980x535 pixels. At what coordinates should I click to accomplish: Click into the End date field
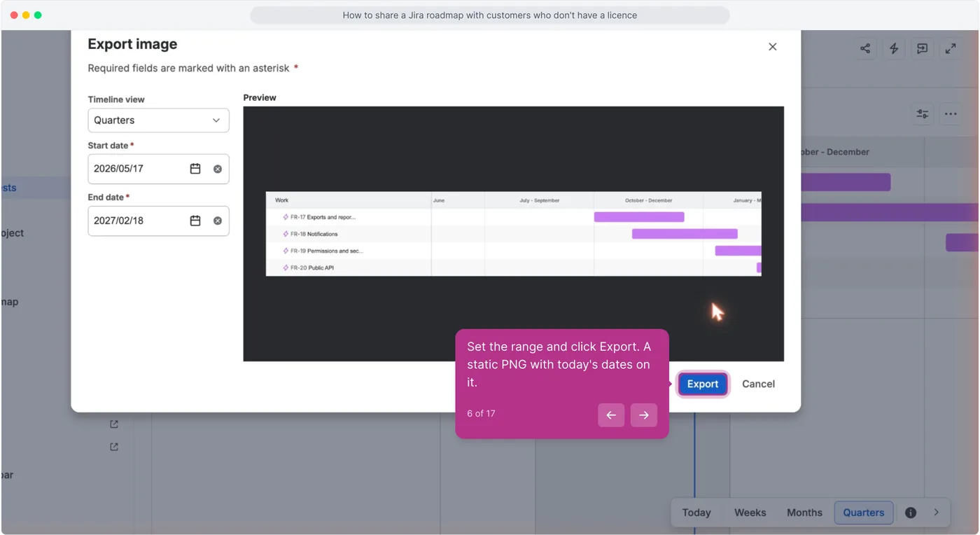(158, 221)
